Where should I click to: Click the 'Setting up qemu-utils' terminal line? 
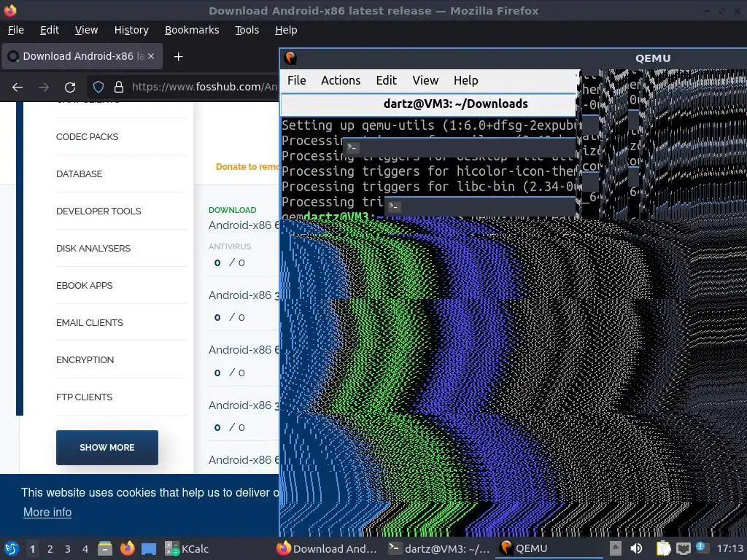pos(429,125)
